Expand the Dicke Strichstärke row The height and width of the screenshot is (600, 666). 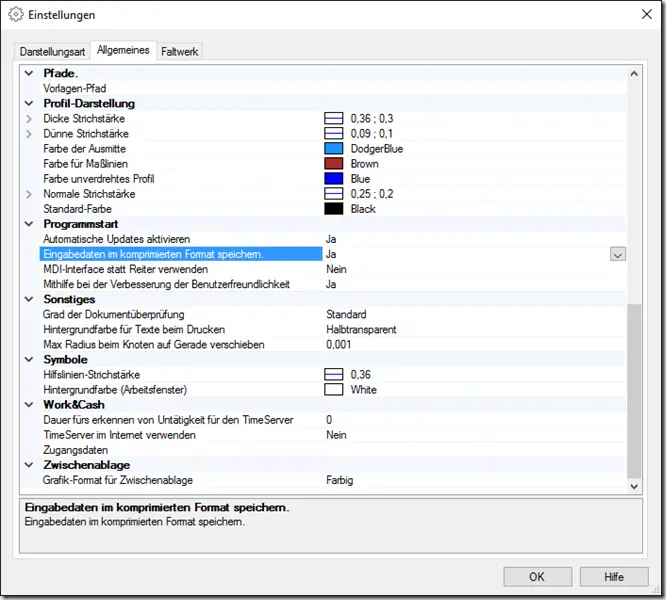[x=29, y=118]
